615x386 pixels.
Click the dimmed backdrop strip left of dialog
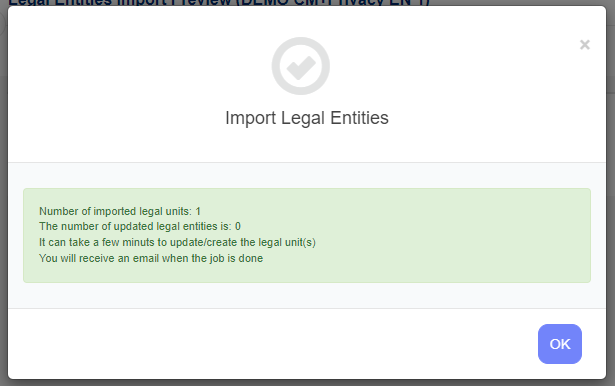(4, 196)
